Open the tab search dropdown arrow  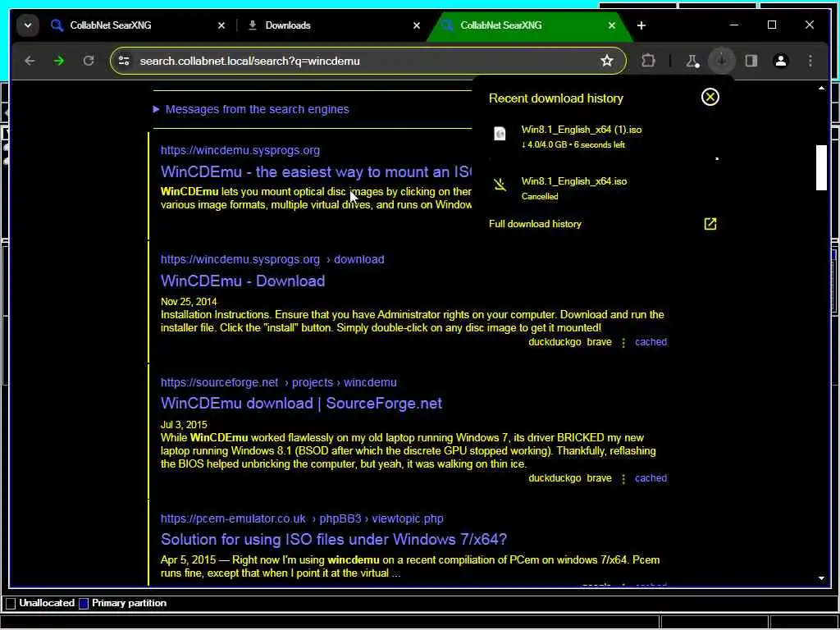(27, 25)
